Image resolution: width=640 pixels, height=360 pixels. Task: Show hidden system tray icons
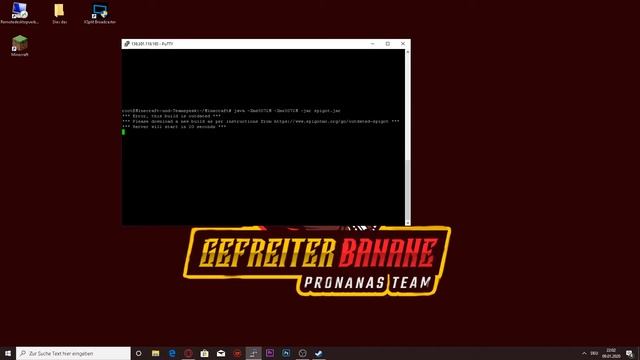(584, 353)
